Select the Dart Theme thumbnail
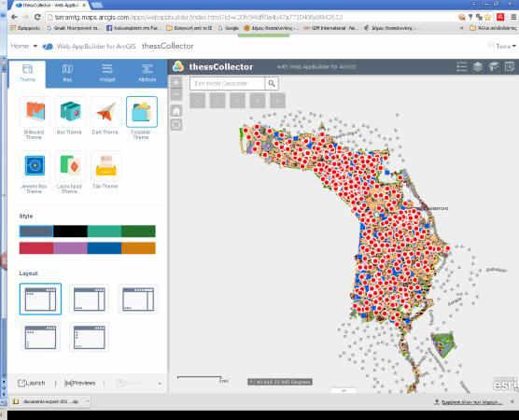The width and height of the screenshot is (519, 420). click(x=105, y=112)
